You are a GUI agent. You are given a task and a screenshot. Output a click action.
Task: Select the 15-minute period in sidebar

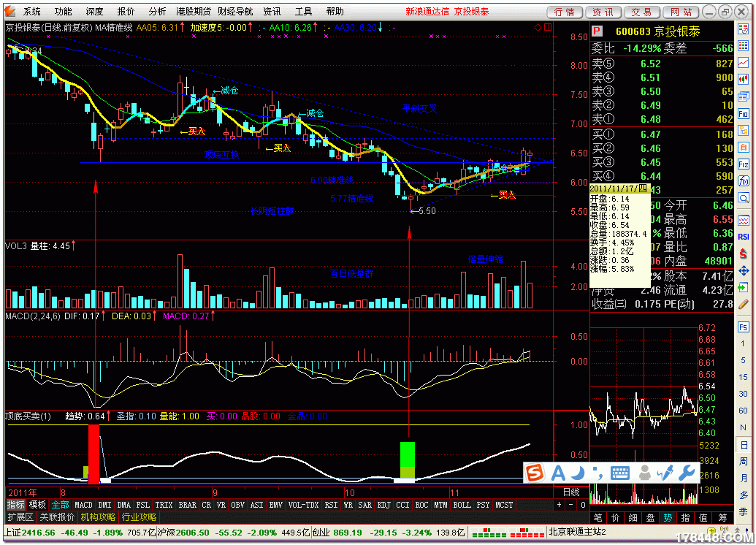pos(743,377)
